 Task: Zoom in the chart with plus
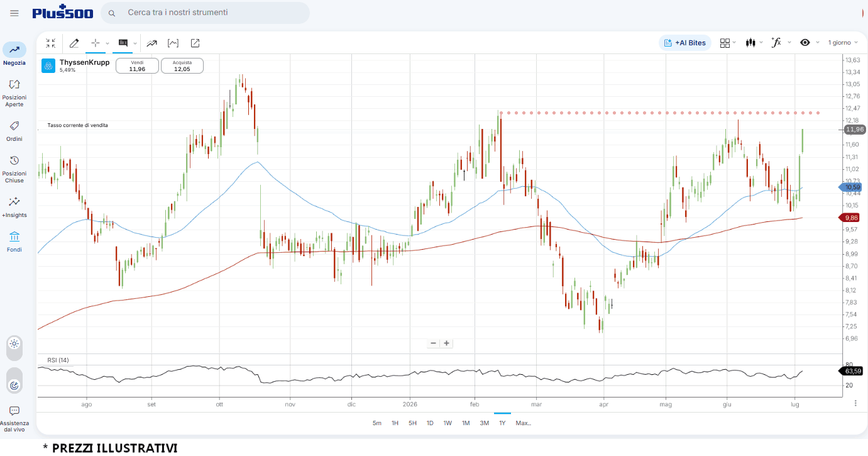tap(447, 343)
